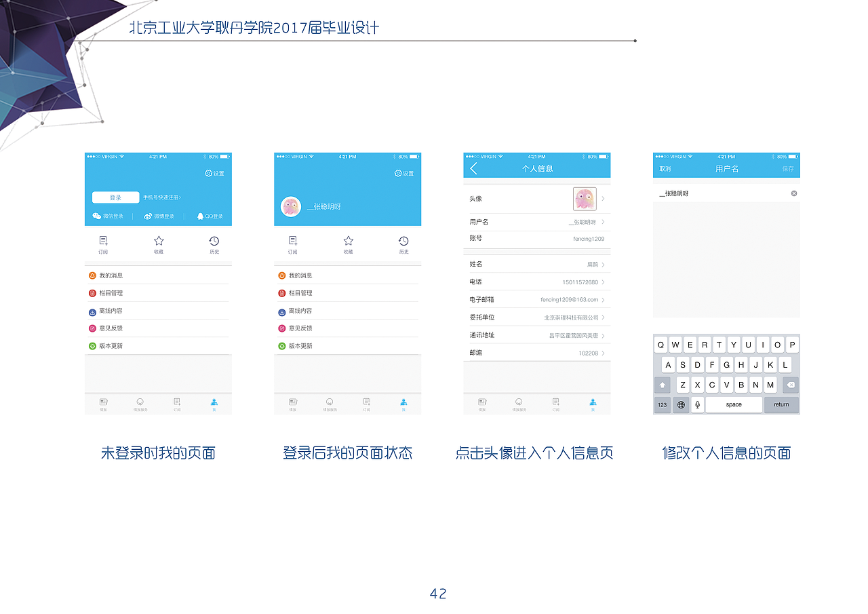Expand the 电话 phone number row chevron

pyautogui.click(x=604, y=282)
